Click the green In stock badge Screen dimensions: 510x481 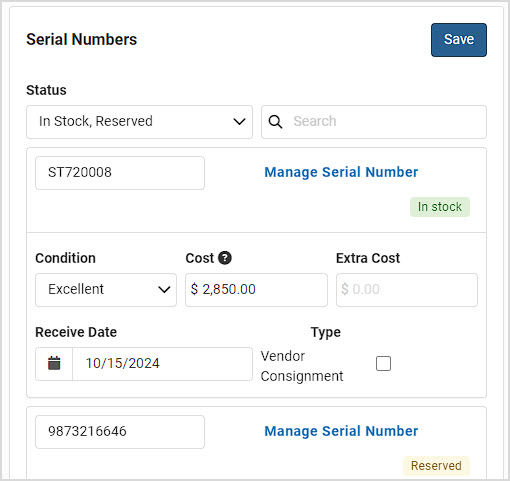[440, 207]
